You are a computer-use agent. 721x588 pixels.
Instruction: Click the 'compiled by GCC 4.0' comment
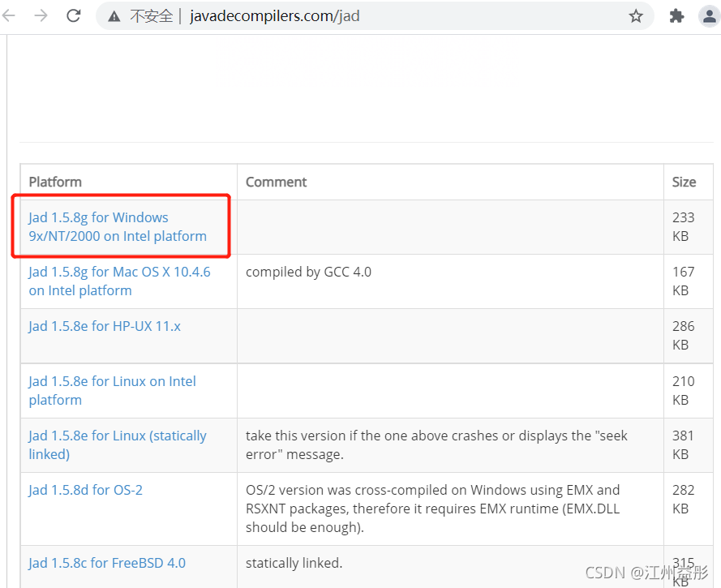tap(308, 272)
